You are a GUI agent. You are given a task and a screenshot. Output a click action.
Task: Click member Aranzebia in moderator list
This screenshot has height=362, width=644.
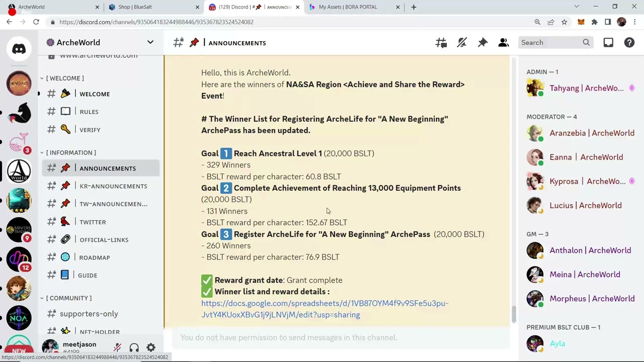pos(581,133)
